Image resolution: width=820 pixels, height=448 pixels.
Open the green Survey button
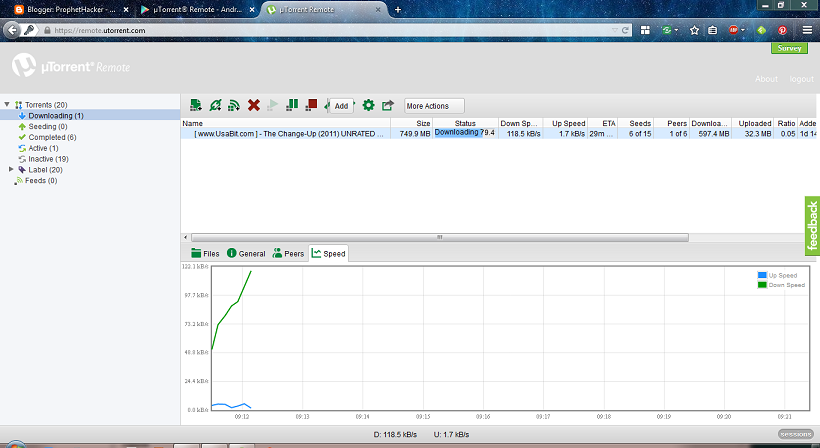pos(789,48)
